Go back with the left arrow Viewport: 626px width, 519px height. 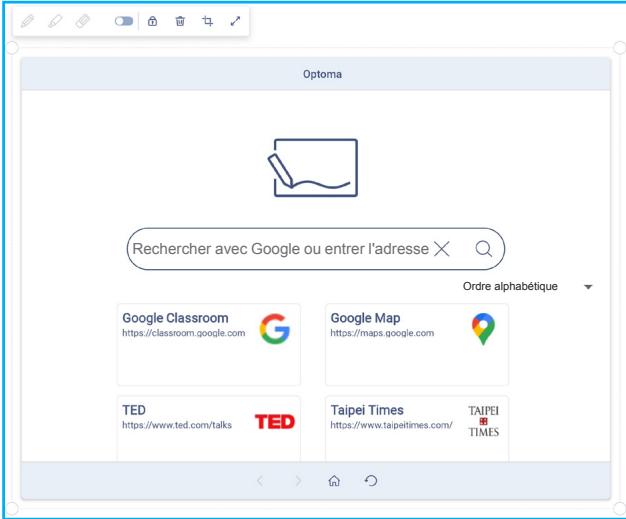(260, 481)
